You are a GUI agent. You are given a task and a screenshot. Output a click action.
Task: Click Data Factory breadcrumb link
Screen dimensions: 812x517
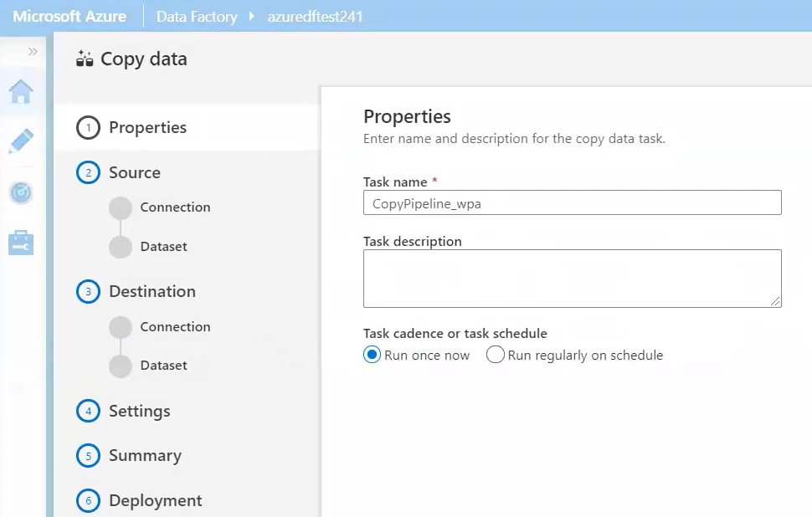pos(197,17)
